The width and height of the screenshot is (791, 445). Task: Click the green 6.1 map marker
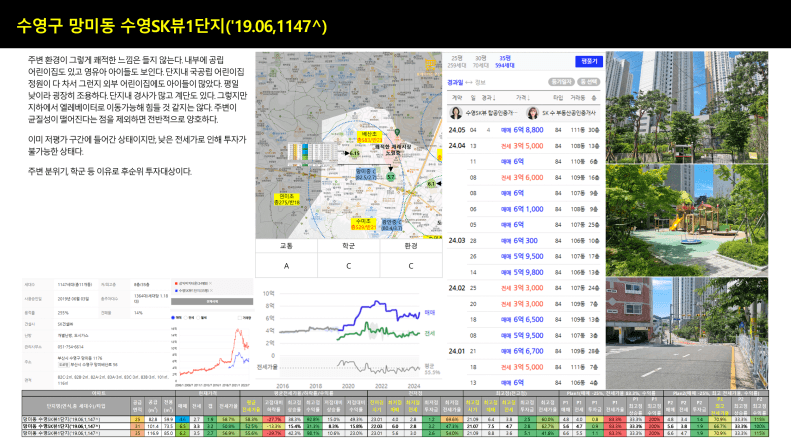431,184
